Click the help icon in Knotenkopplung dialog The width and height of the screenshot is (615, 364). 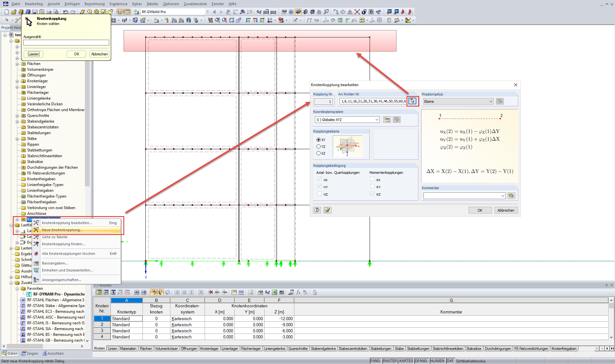(x=317, y=210)
